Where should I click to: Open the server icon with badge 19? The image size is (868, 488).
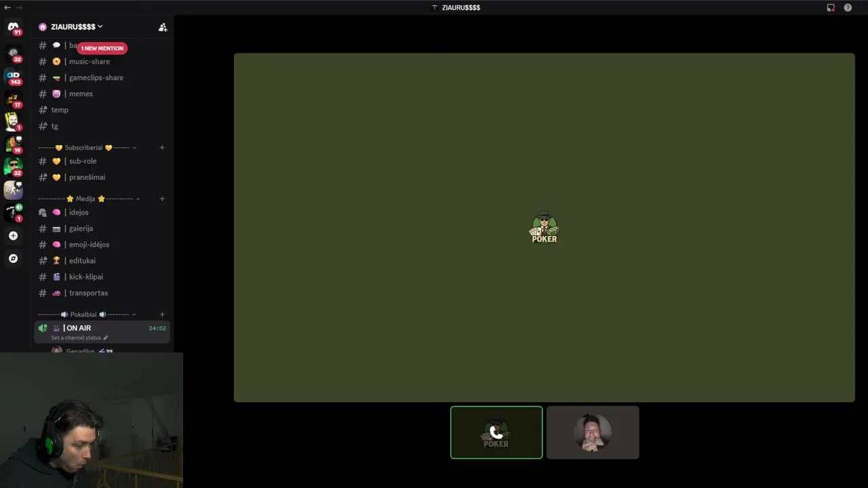click(x=13, y=144)
